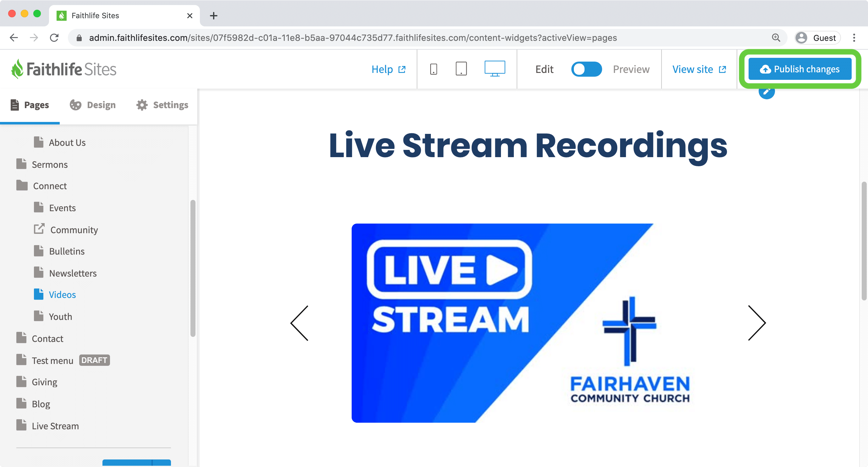
Task: Click the Live Stream page icon
Action: coord(21,425)
